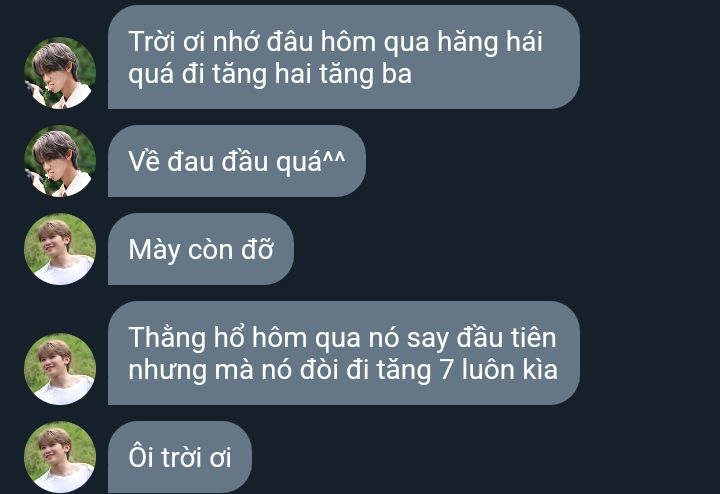The width and height of the screenshot is (720, 494).
Task: Click the word 'Ôi' in last message
Action: (141, 457)
